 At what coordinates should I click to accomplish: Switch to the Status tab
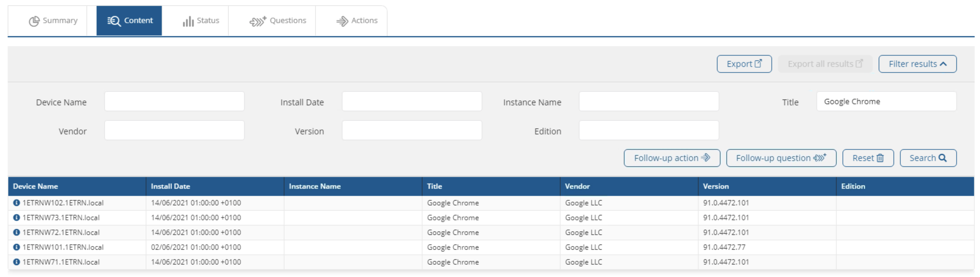pos(201,20)
